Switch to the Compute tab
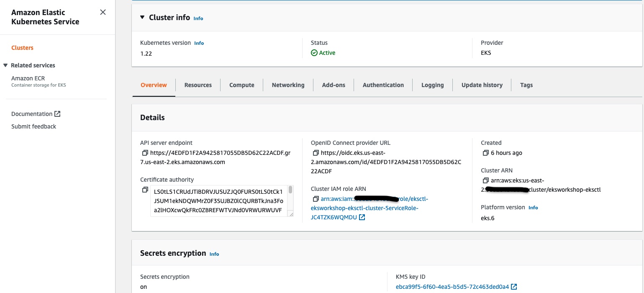The height and width of the screenshot is (293, 644). tap(241, 85)
